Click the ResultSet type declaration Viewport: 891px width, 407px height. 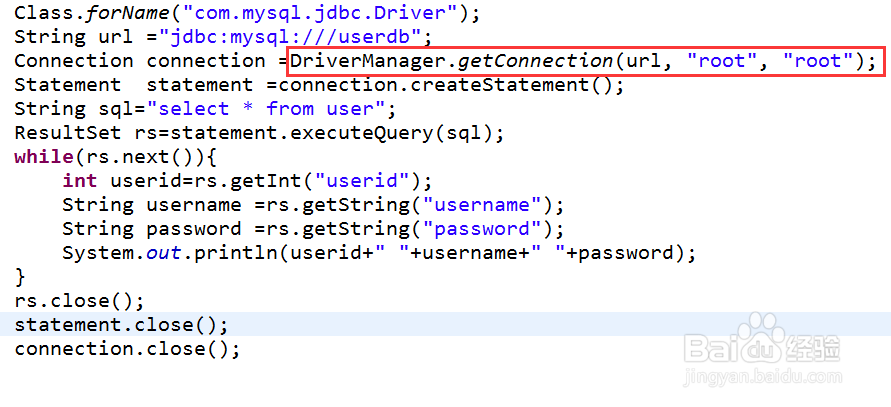pyautogui.click(x=68, y=133)
